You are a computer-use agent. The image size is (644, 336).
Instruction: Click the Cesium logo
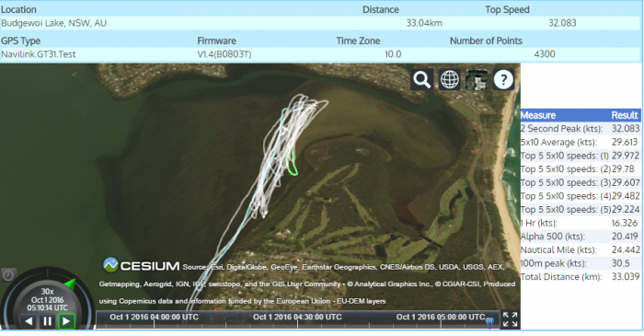pyautogui.click(x=142, y=266)
